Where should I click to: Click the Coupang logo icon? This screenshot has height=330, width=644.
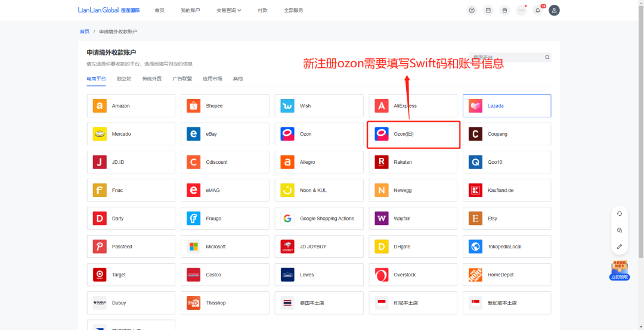[476, 134]
